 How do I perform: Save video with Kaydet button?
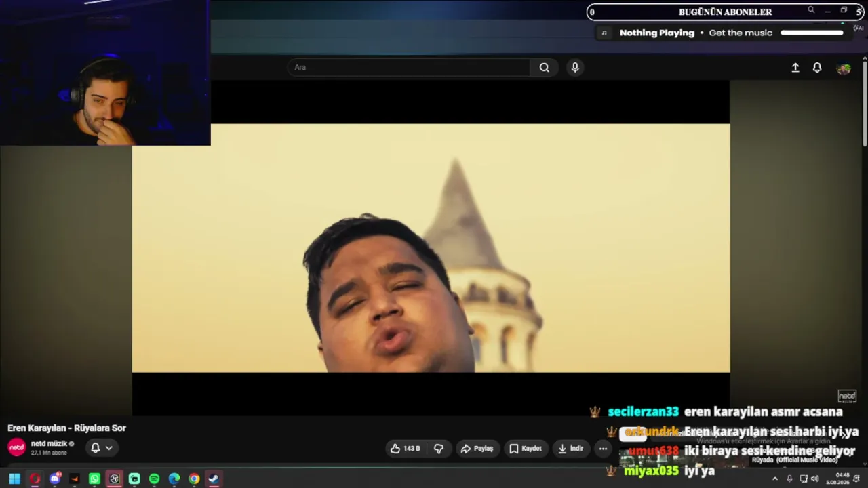point(526,449)
